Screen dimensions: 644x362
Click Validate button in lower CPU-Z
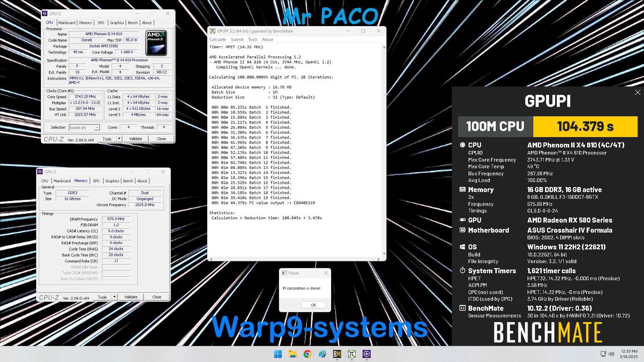(x=131, y=297)
